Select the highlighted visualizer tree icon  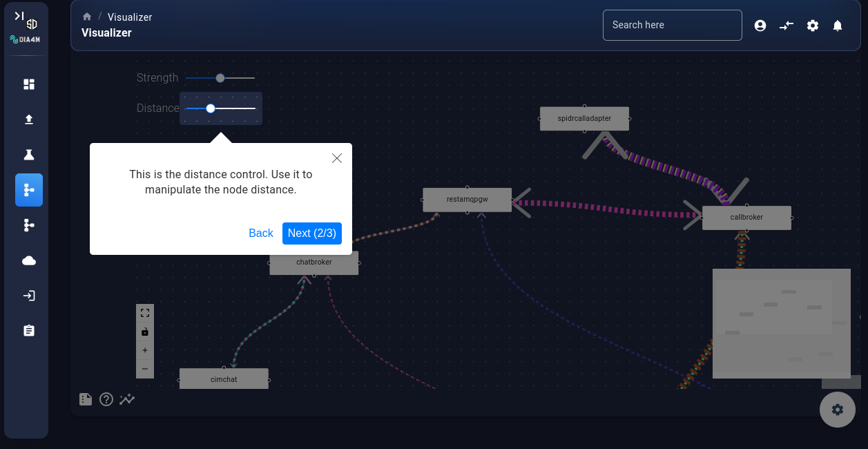[29, 190]
